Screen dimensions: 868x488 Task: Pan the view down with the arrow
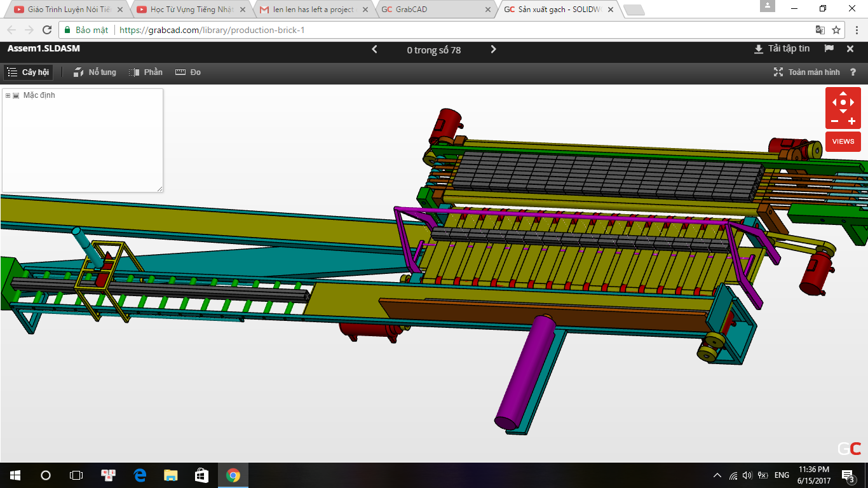[x=843, y=111]
